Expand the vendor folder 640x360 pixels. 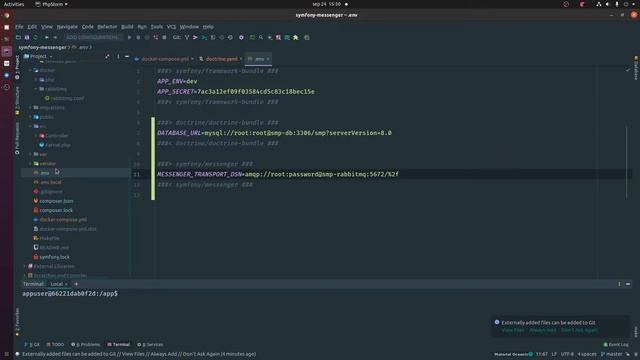click(x=30, y=163)
